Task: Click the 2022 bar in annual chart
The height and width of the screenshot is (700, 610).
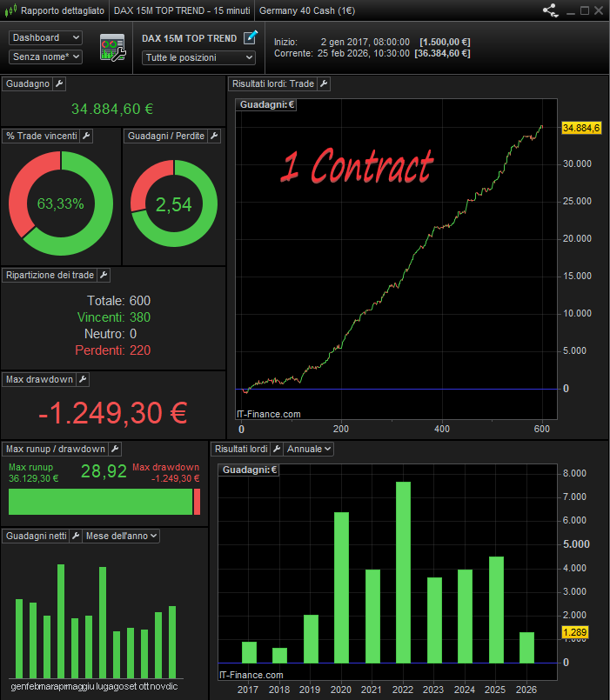Action: (403, 572)
